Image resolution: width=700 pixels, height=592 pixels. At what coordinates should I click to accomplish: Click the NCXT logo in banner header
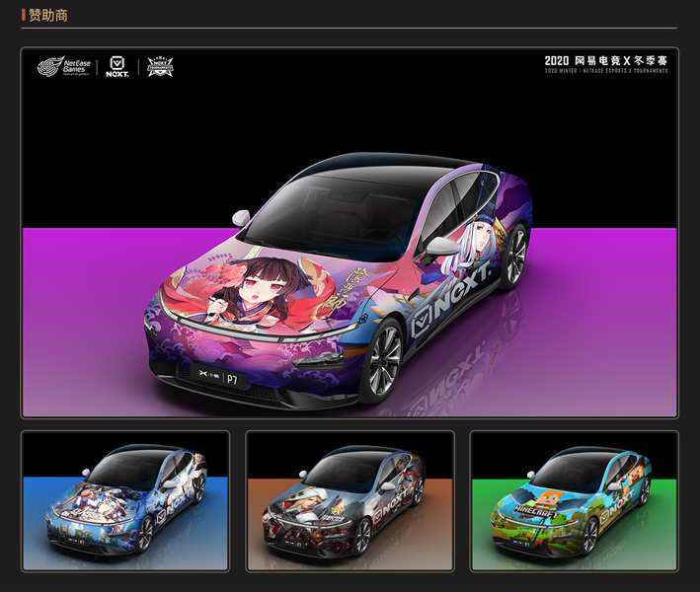coord(117,67)
